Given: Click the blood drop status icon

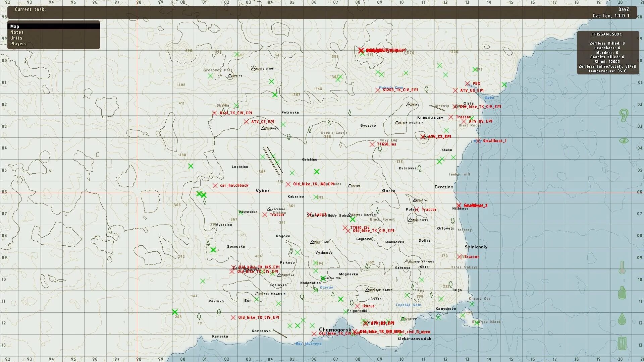Looking at the screenshot, I should coord(622,318).
